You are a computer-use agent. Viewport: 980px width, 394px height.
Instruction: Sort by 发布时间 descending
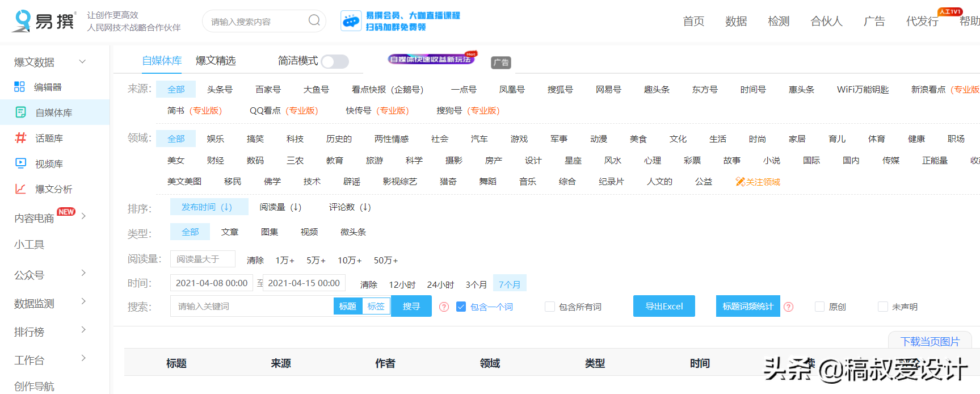click(x=209, y=207)
